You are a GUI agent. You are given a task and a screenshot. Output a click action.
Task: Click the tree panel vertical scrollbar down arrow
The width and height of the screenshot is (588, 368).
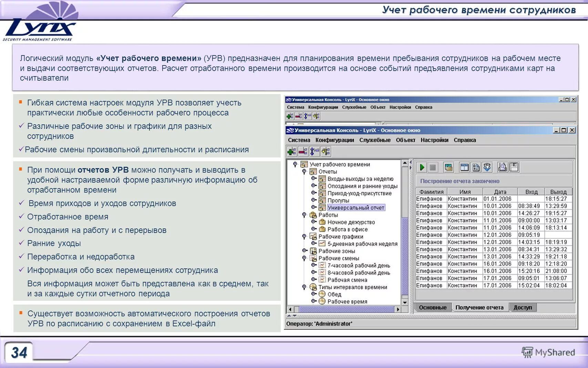click(x=405, y=302)
